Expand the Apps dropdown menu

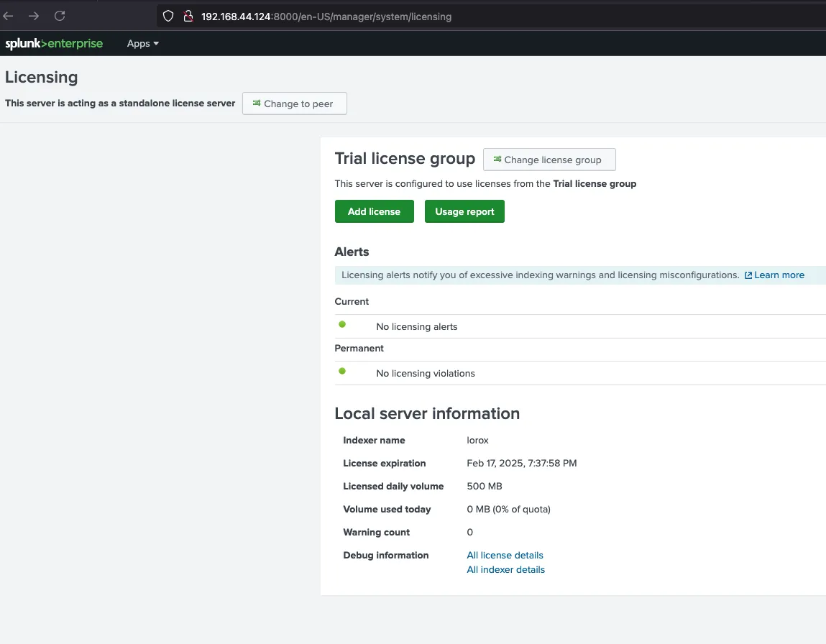click(x=142, y=44)
